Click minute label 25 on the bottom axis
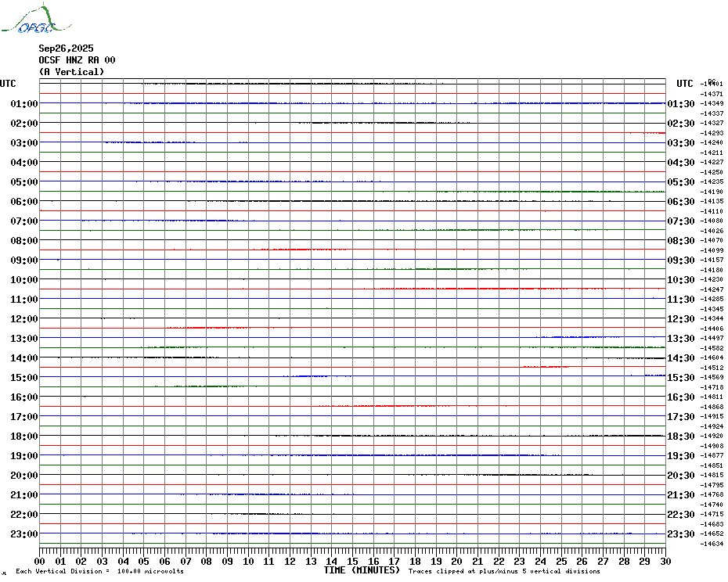The width and height of the screenshot is (728, 582). coord(561,562)
